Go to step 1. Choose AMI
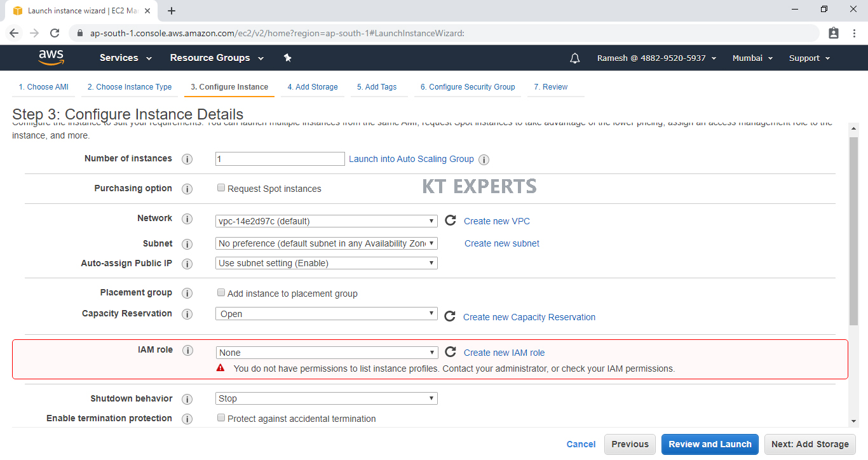Image resolution: width=868 pixels, height=460 pixels. (43, 87)
